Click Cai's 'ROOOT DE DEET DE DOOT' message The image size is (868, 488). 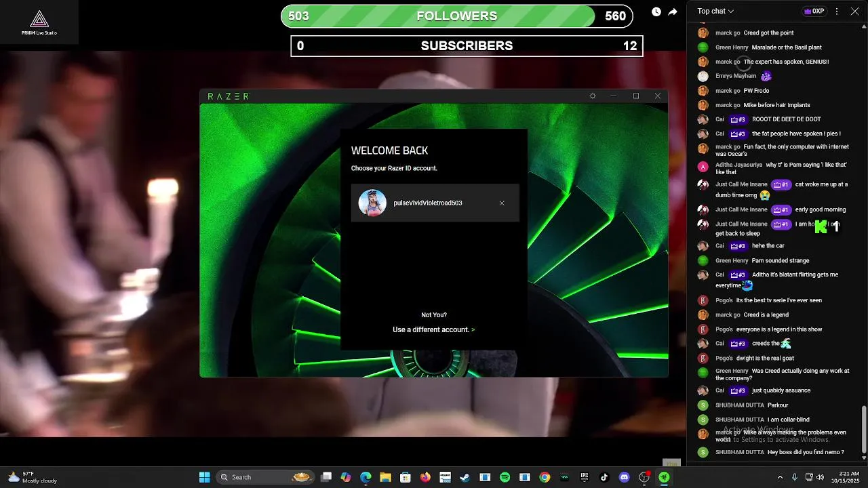(786, 119)
